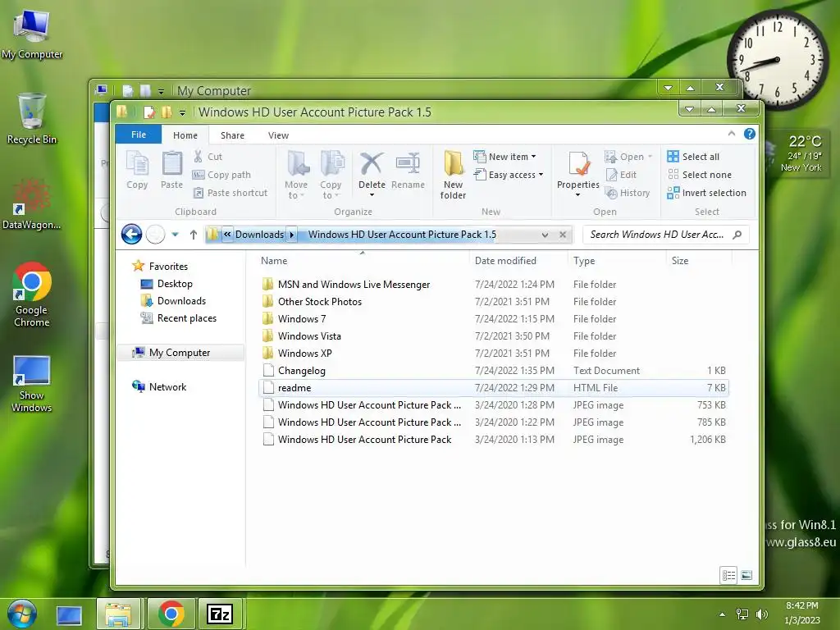Click Copy path in the ribbon
The height and width of the screenshot is (630, 840).
221,175
